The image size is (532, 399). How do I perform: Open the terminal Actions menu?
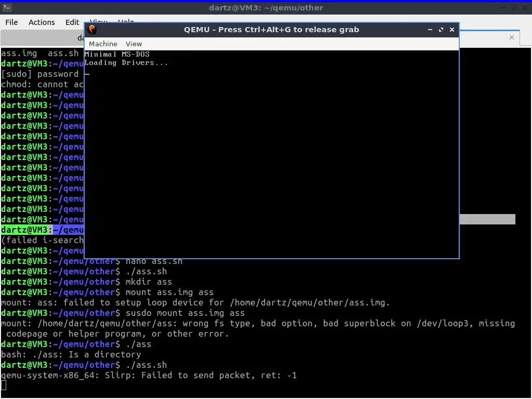pyautogui.click(x=42, y=22)
